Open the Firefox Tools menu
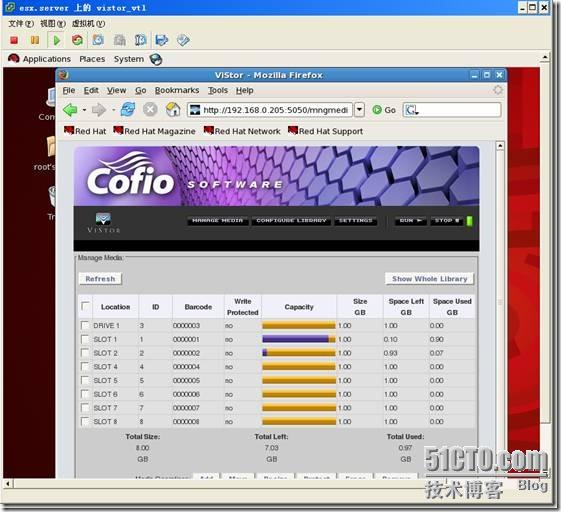561x512 pixels. pos(218,90)
